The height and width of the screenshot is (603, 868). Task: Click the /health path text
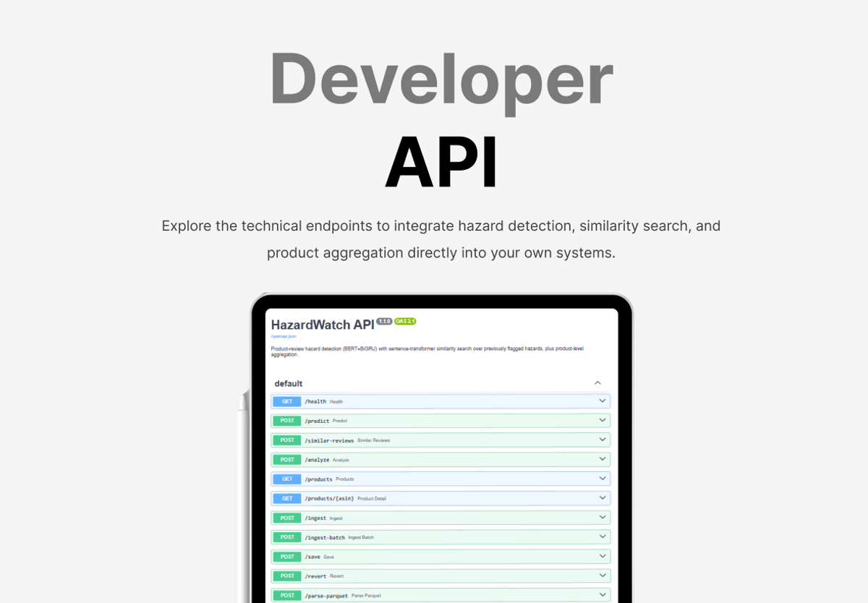[315, 401]
